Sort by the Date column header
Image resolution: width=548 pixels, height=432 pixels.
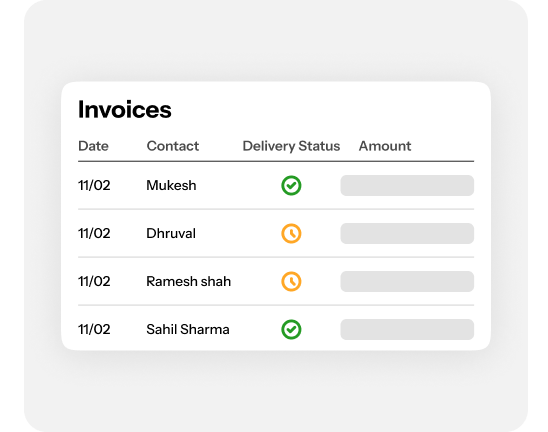coord(93,146)
